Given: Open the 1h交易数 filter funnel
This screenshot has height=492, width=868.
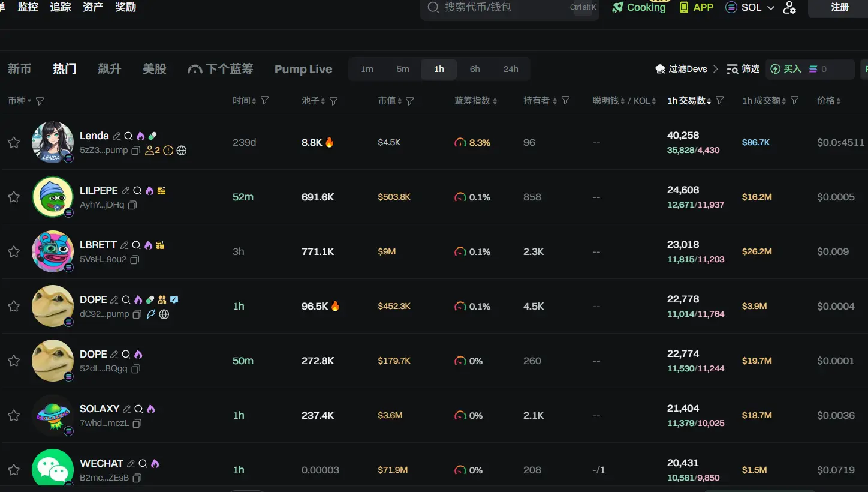Looking at the screenshot, I should point(720,100).
